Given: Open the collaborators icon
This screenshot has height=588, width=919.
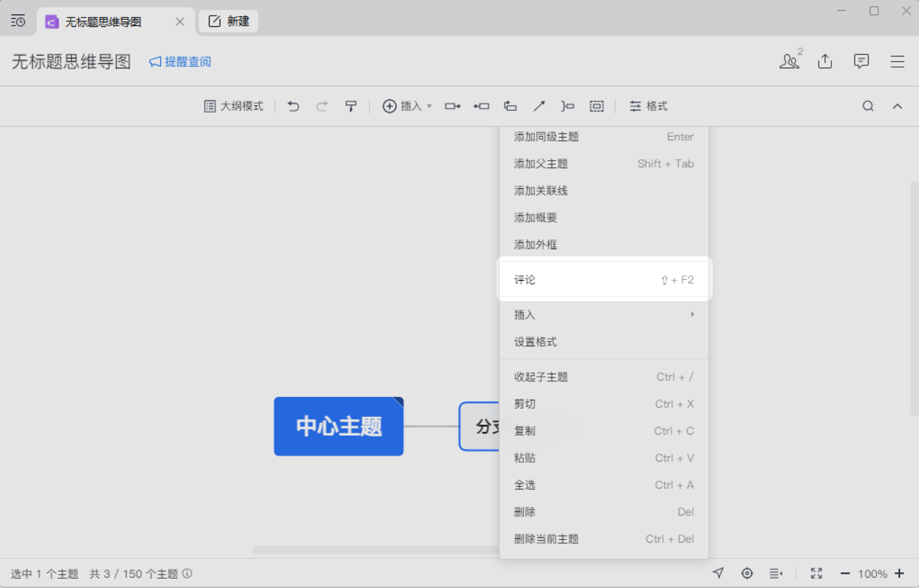Looking at the screenshot, I should click(790, 61).
